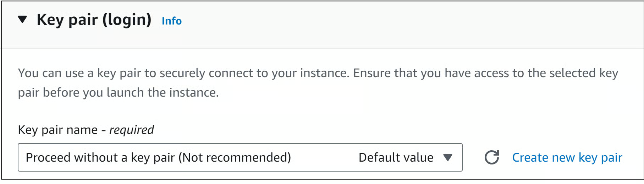This screenshot has width=644, height=184.
Task: Open the Info link beside Key pair heading
Action: (x=172, y=21)
